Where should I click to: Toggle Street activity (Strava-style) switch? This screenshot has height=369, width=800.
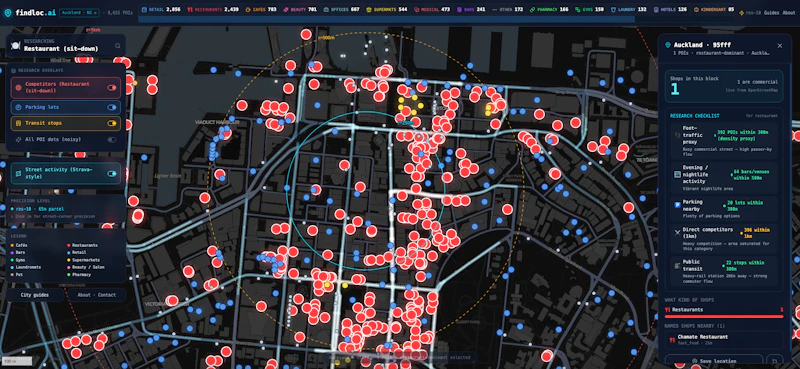tap(112, 174)
